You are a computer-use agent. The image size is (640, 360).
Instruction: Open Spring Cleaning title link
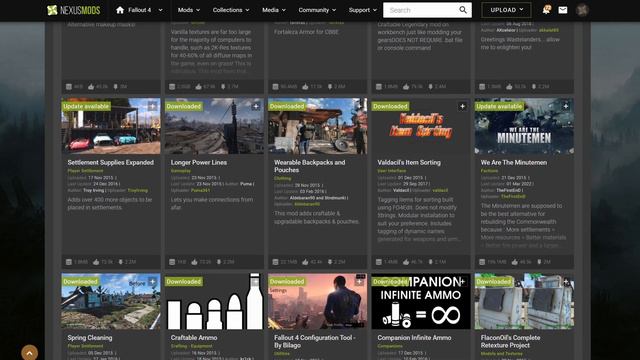90,338
